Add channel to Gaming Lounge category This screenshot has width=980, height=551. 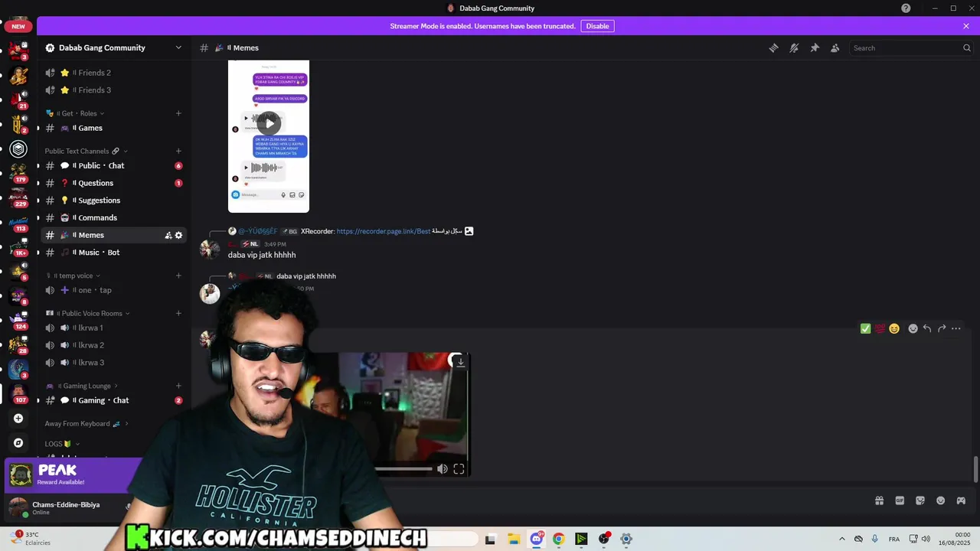[x=178, y=386]
